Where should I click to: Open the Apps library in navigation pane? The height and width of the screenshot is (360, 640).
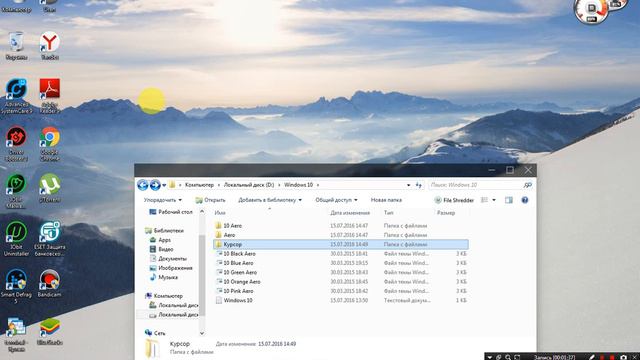point(160,240)
